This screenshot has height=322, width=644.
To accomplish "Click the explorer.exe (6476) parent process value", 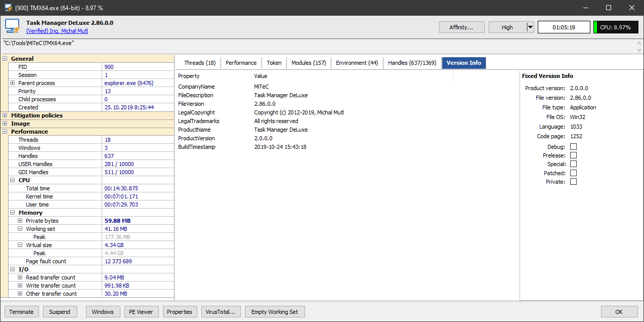I will click(x=129, y=83).
